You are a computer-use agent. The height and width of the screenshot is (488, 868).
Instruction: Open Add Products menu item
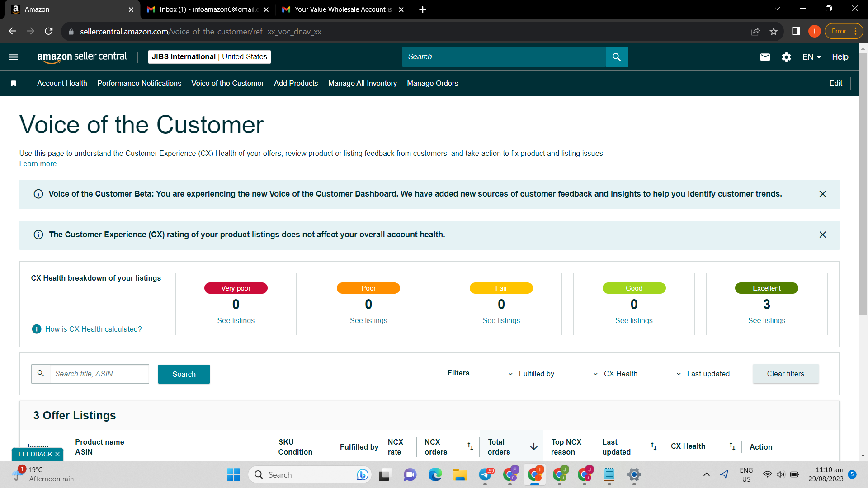296,84
